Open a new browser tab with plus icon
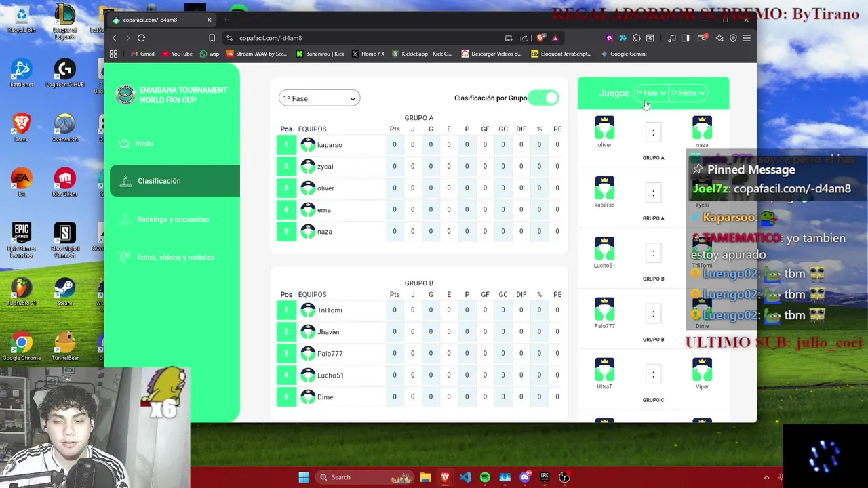The width and height of the screenshot is (868, 488). point(226,20)
